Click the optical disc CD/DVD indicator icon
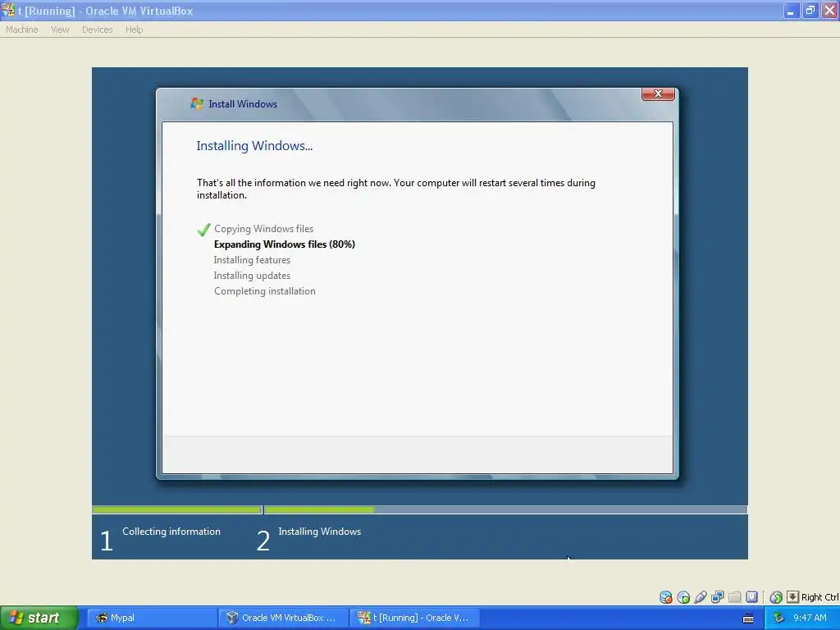The height and width of the screenshot is (630, 840). click(683, 597)
